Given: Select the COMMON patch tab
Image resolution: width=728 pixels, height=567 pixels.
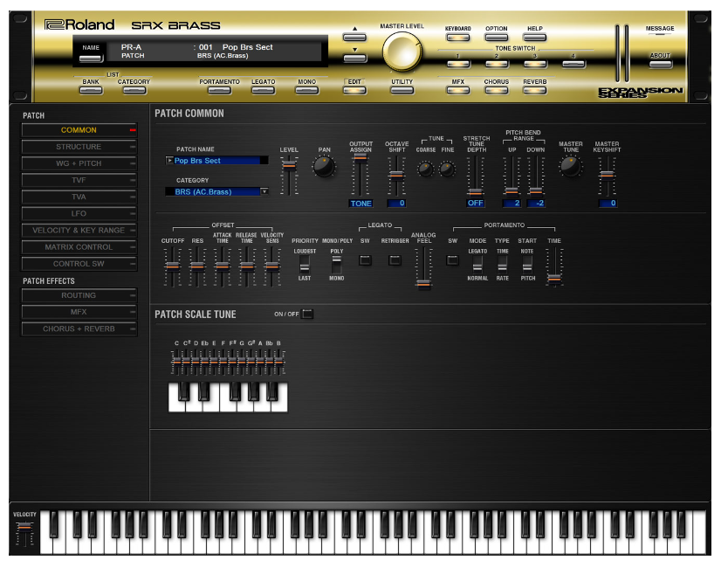Looking at the screenshot, I should [79, 130].
